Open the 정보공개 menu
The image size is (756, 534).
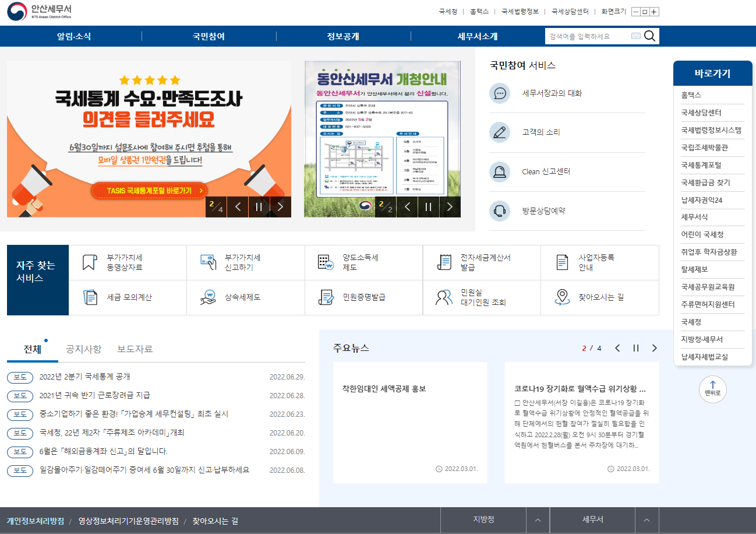(x=343, y=36)
